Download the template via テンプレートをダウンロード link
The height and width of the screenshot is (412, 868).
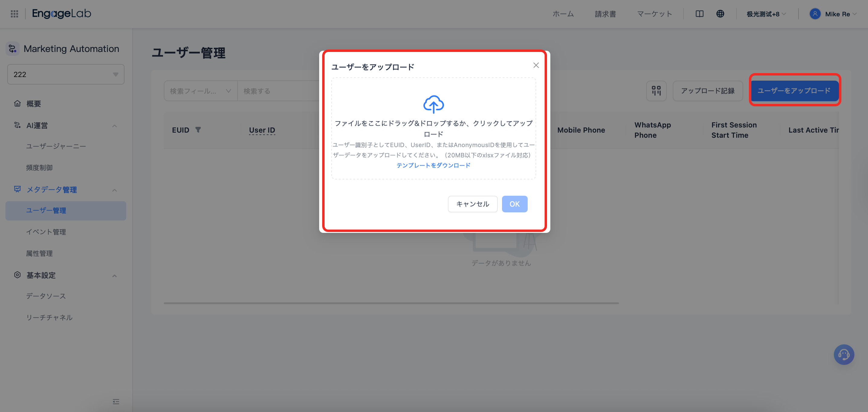(433, 165)
